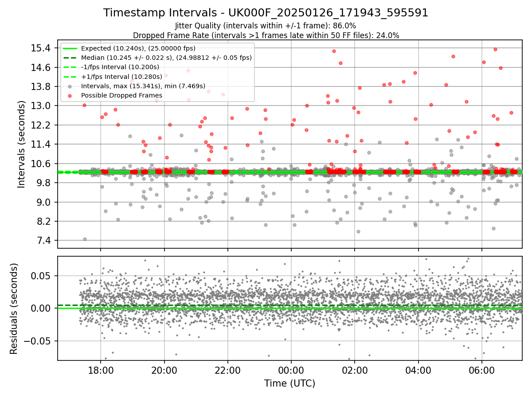Click legend entry 'Expected (10.240s), (25.00000 fps)'
Image resolution: width=532 pixels, height=399 pixels.
138,48
